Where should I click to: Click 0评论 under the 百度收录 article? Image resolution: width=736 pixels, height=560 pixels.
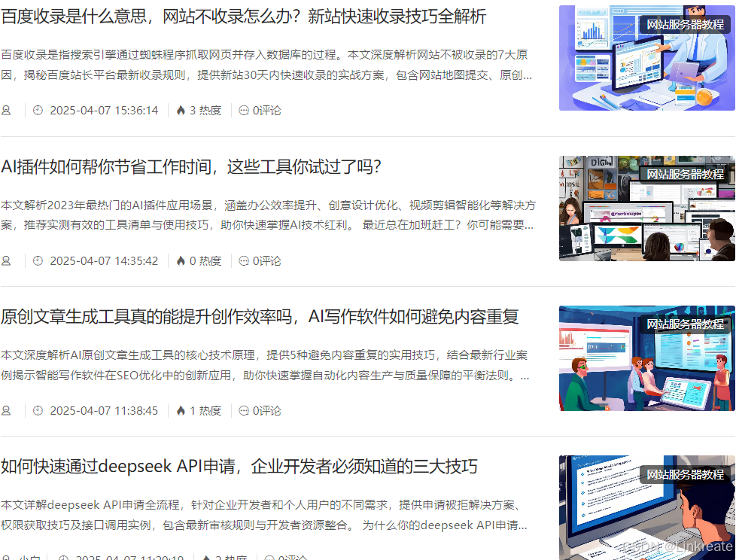pos(266,111)
